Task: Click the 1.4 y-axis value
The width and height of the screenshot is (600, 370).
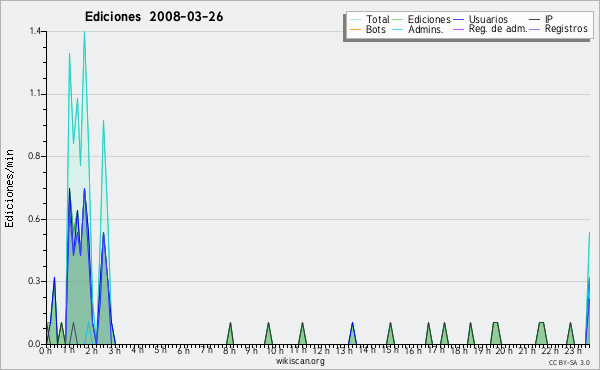Action: click(x=35, y=31)
